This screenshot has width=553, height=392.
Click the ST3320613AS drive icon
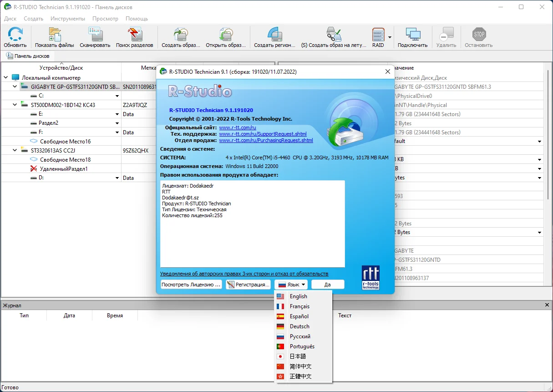tap(24, 150)
